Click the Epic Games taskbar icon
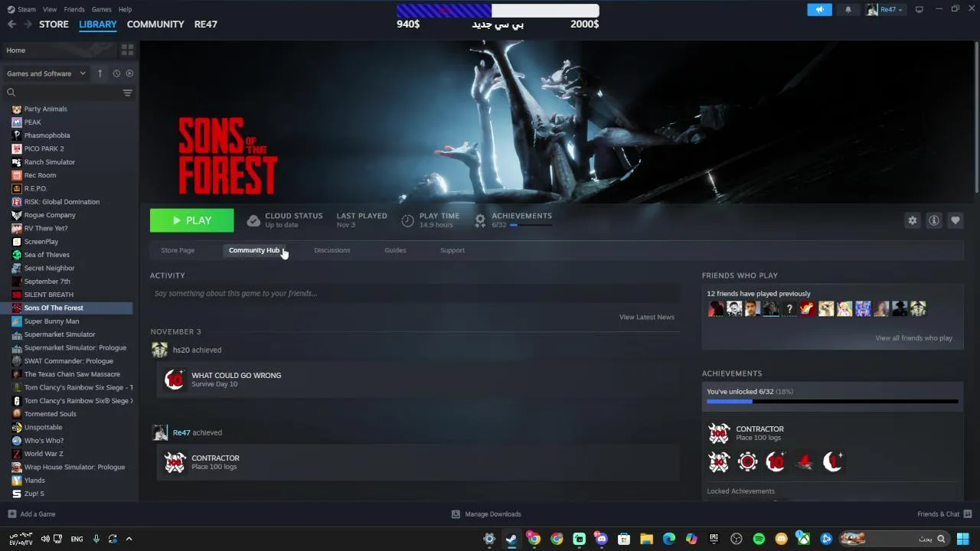980x551 pixels. (714, 539)
